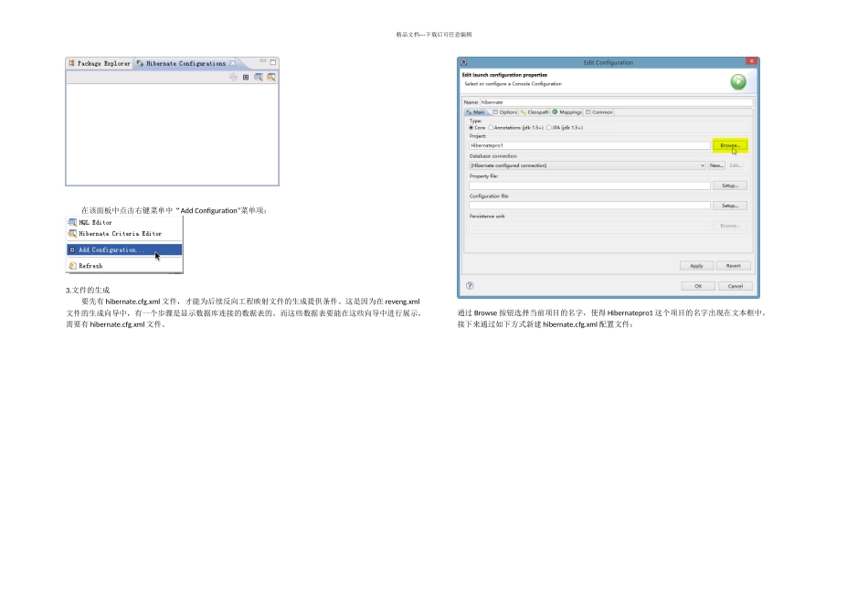The image size is (868, 614).
Task: Close the Hibernate Configurations view tab with its X
Action: point(233,63)
